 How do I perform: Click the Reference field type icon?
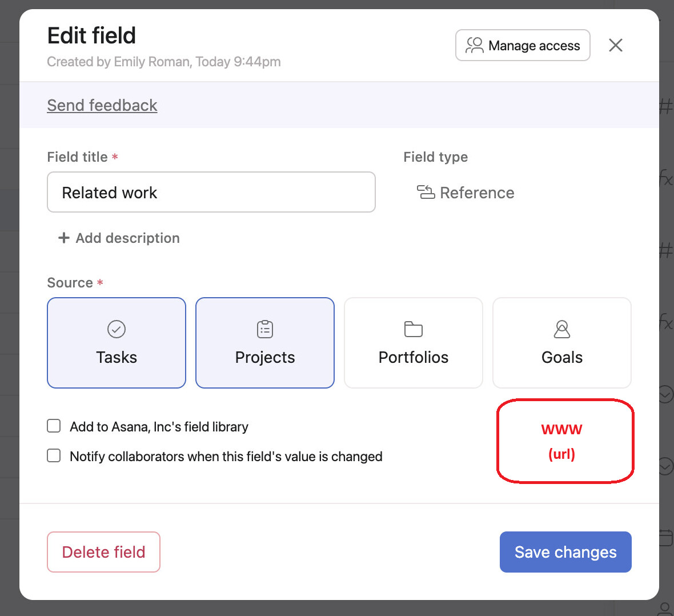(x=426, y=193)
